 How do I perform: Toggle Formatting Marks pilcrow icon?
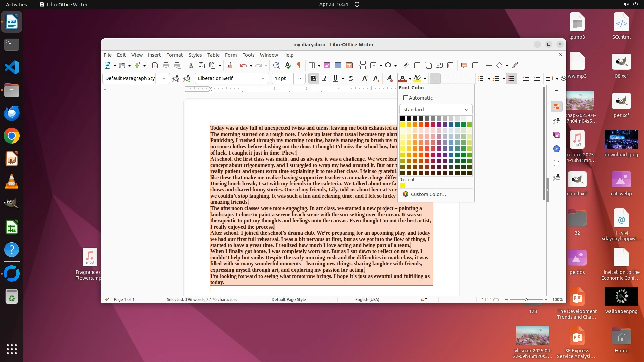click(298, 65)
